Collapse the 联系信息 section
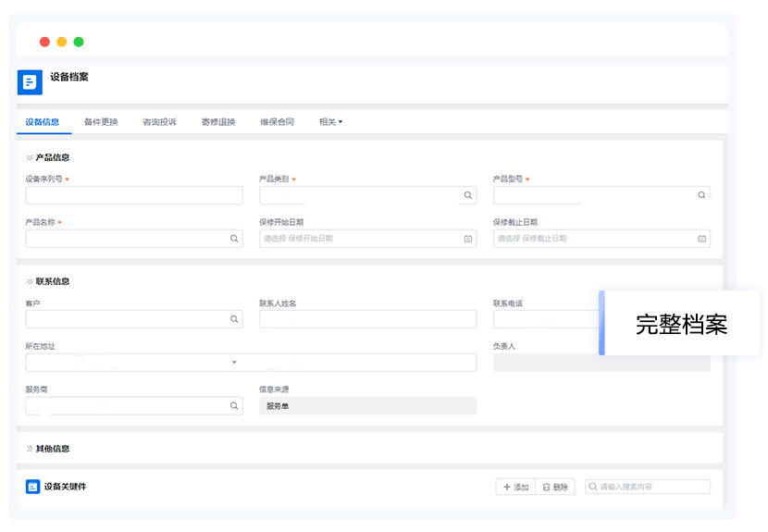 point(30,281)
